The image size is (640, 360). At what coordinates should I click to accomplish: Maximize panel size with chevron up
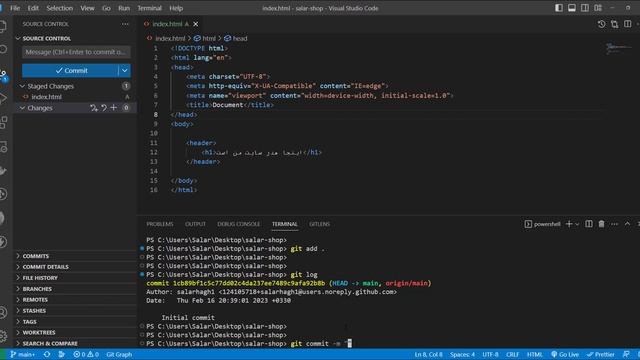tap(627, 224)
